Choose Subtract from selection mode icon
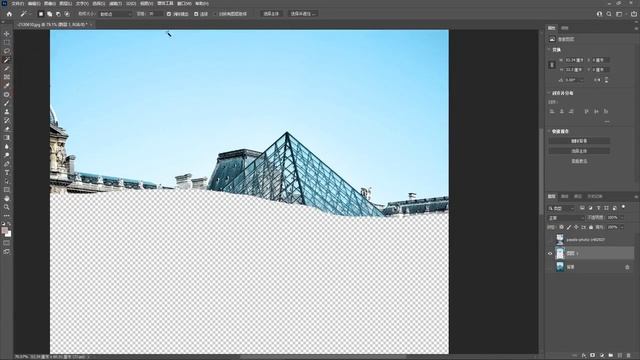This screenshot has height=360, width=640. coord(58,14)
